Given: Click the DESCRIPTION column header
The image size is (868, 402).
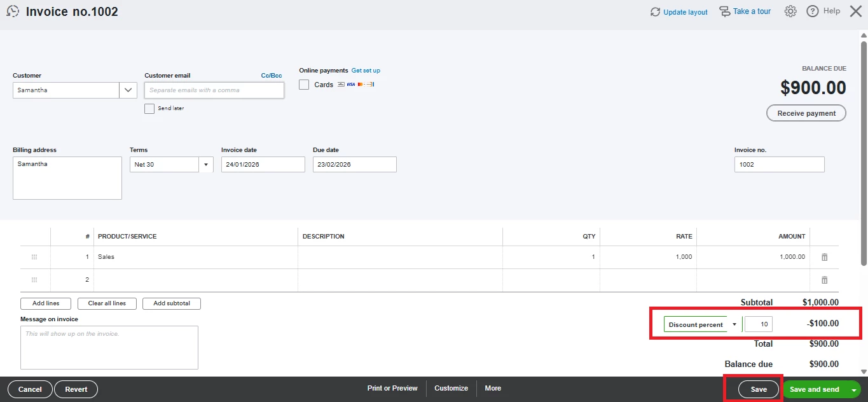Looking at the screenshot, I should [324, 237].
